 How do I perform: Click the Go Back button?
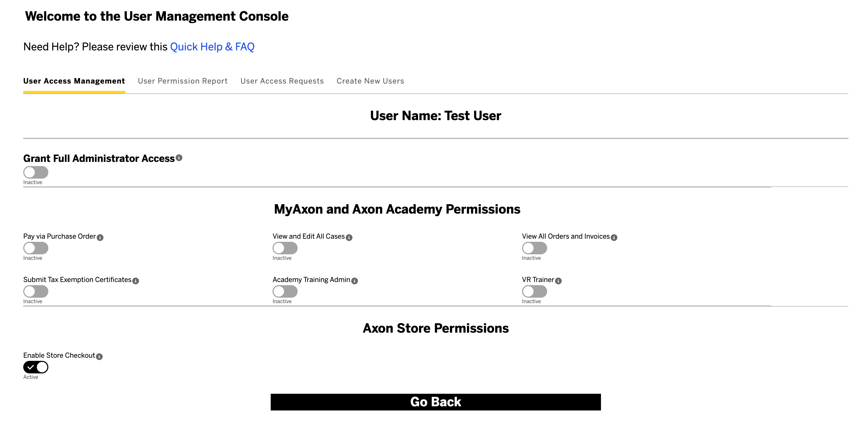(435, 401)
